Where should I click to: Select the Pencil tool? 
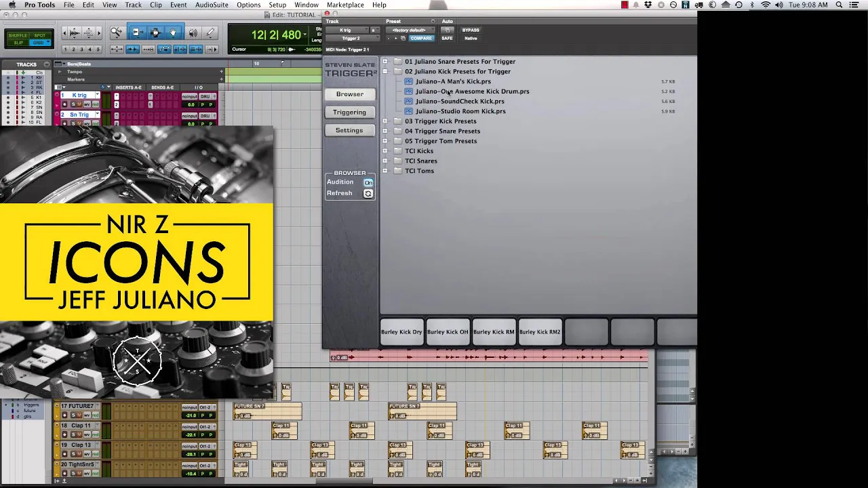(x=210, y=33)
